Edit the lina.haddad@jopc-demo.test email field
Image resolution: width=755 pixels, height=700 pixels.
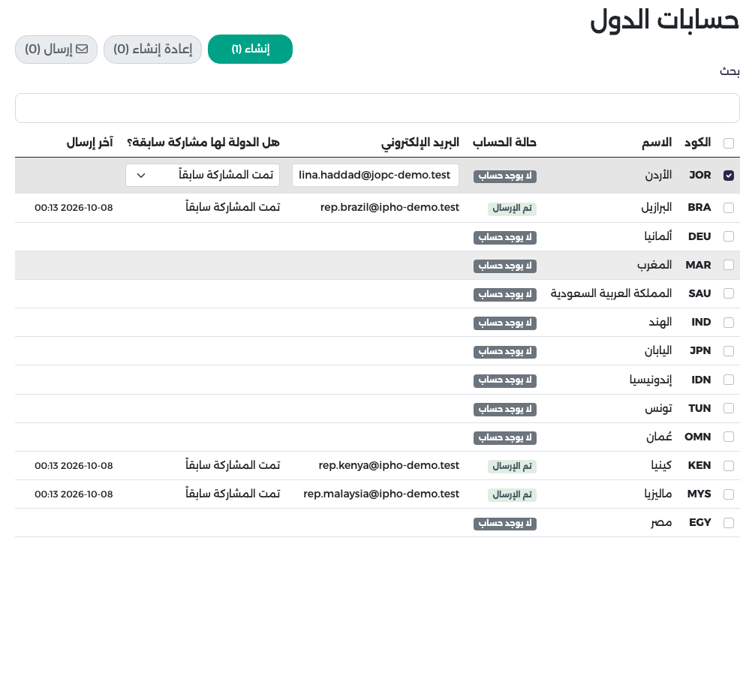pyautogui.click(x=375, y=176)
